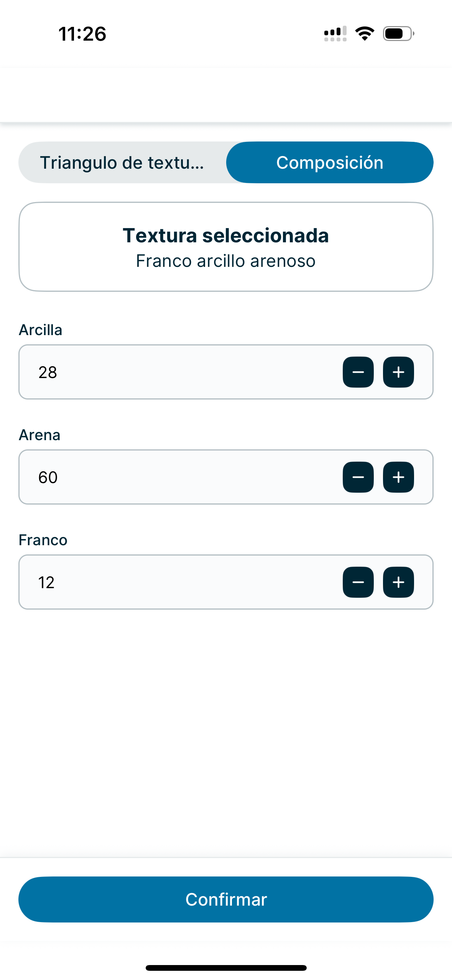Increase the Arcilla value with plus icon
452x980 pixels.
tap(398, 372)
